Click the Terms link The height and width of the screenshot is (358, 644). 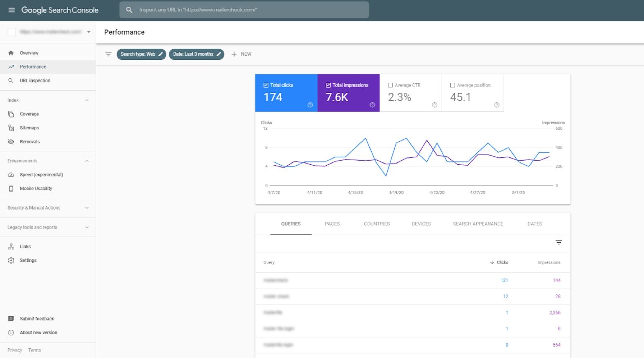(35, 350)
